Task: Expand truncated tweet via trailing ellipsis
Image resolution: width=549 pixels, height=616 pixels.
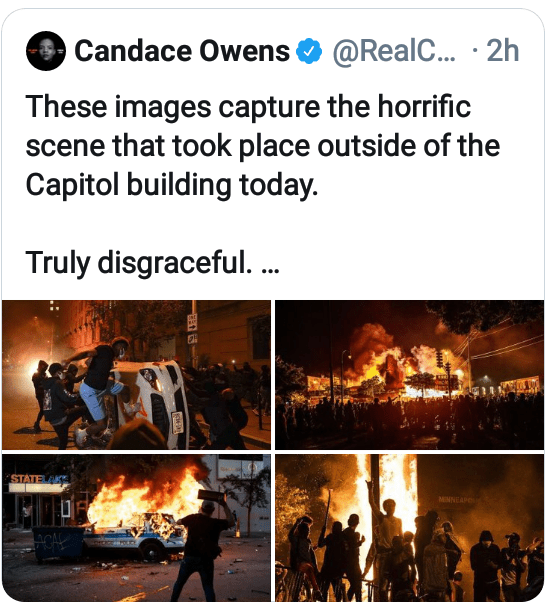Action: [x=270, y=270]
